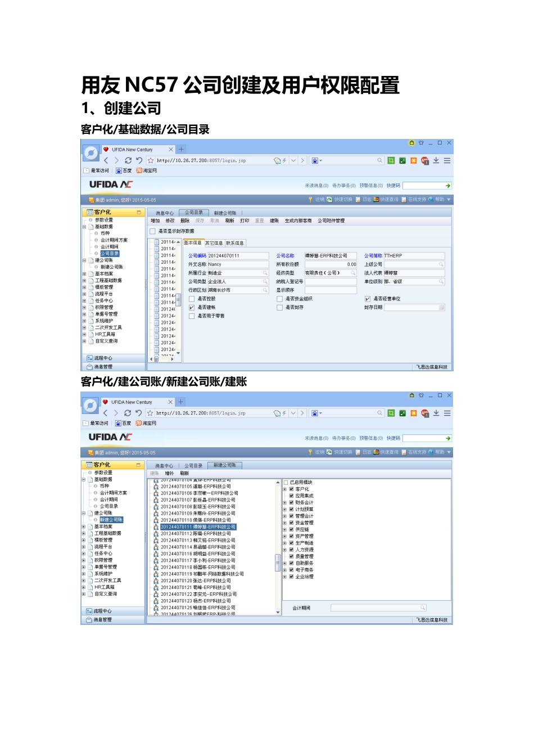Click search icon in 上级公司 field
534x756 pixels.
pos(441,264)
